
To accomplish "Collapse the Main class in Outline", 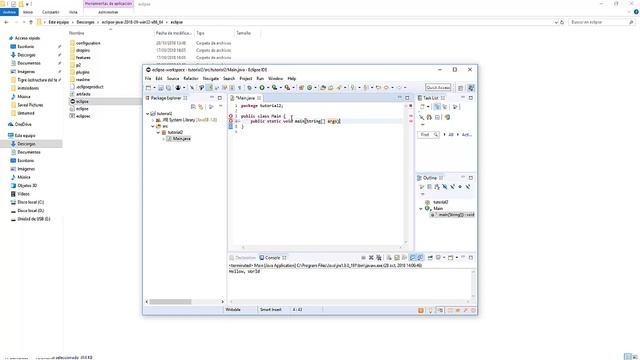I will point(421,209).
